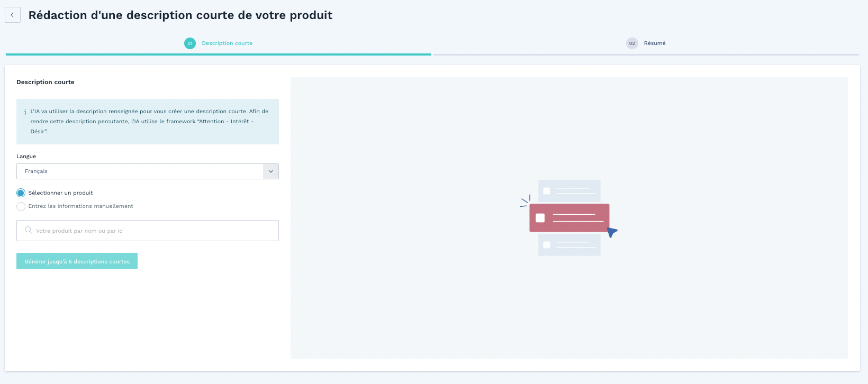Click the magnifier icon in the product search
Image resolution: width=868 pixels, height=384 pixels.
(29, 230)
